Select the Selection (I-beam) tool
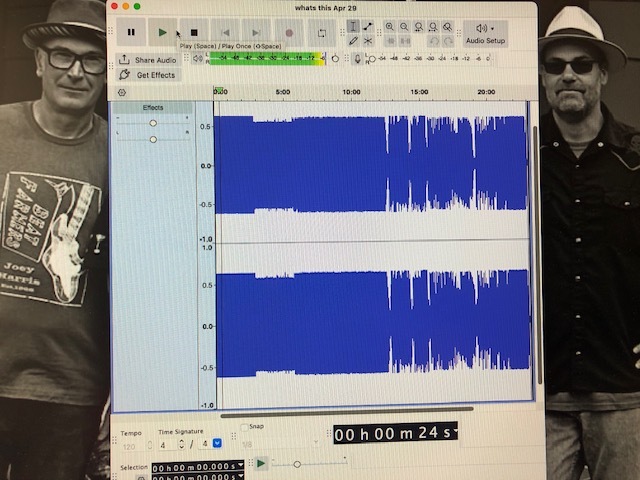This screenshot has height=480, width=640. tap(353, 27)
